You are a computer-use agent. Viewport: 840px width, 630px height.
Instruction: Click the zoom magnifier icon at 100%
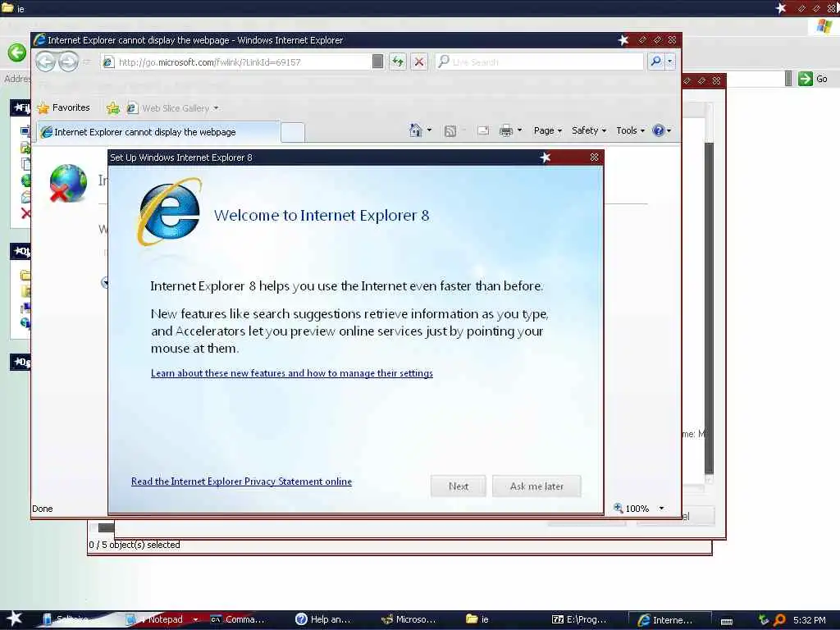click(619, 508)
